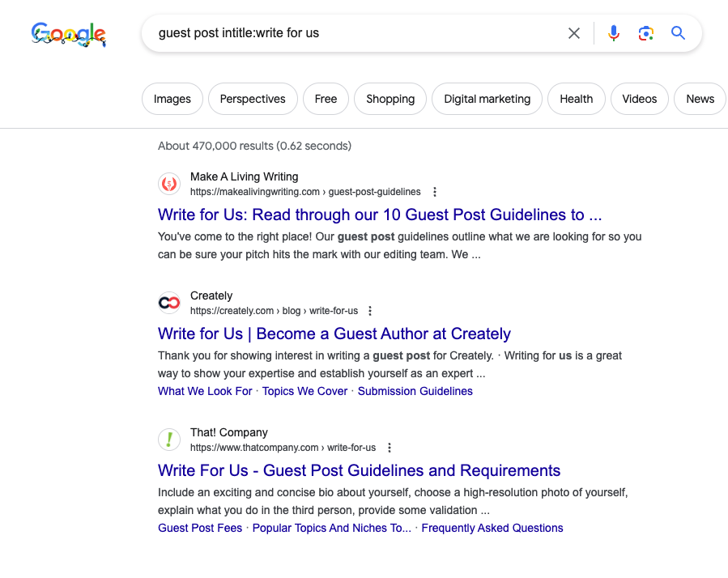
Task: Open three-dot menu for That! Company result
Action: pyautogui.click(x=390, y=448)
